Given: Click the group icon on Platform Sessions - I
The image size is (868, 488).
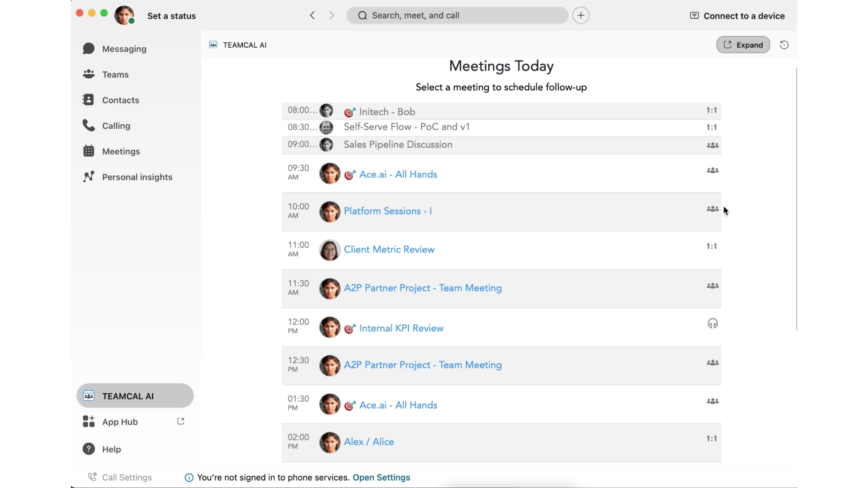Looking at the screenshot, I should tap(712, 209).
